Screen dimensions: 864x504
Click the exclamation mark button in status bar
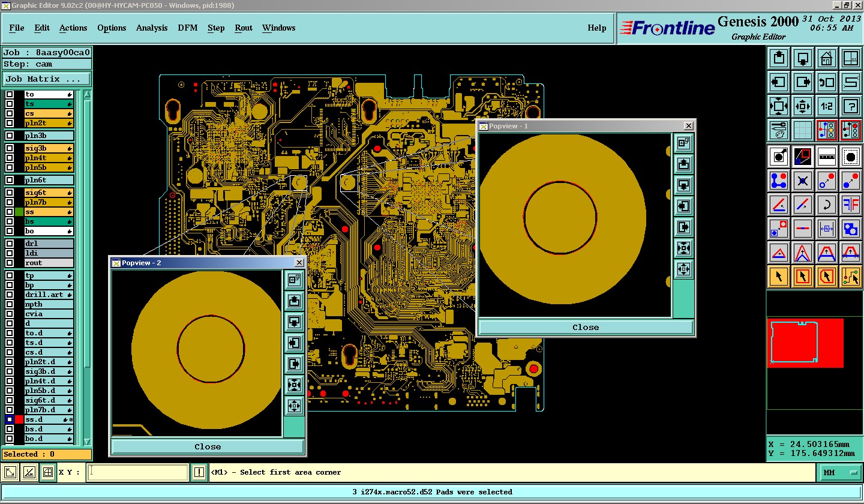(x=199, y=473)
